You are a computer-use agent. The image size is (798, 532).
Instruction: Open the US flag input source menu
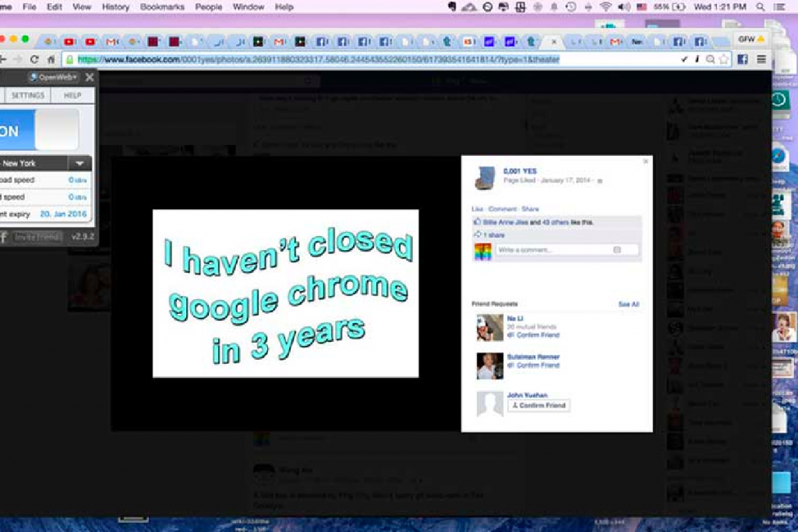click(x=641, y=7)
